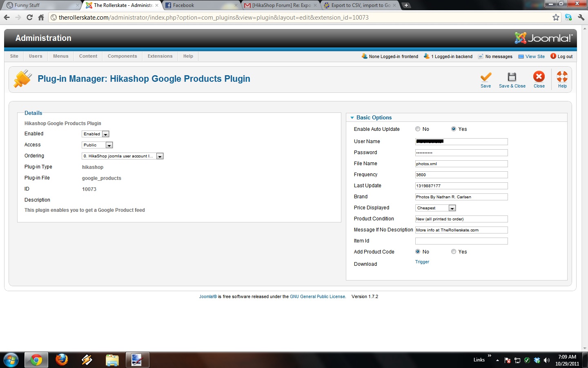Click the File Name field

coord(461,164)
